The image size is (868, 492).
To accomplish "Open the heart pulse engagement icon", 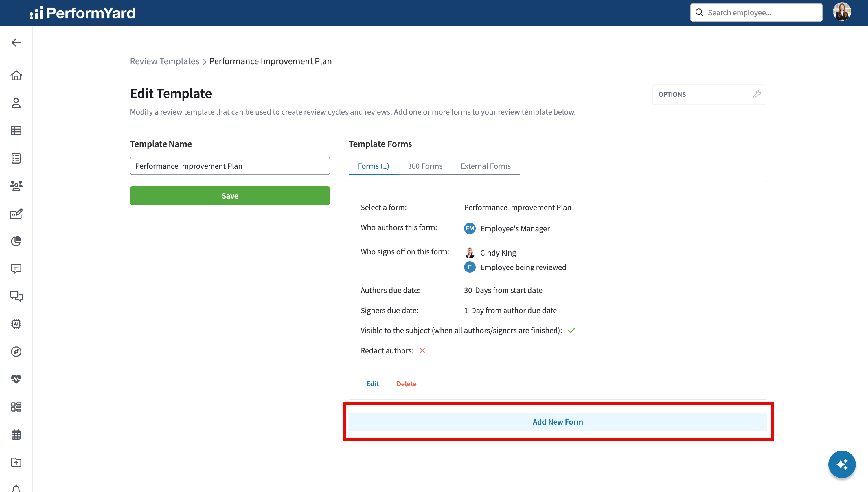I will [x=16, y=379].
